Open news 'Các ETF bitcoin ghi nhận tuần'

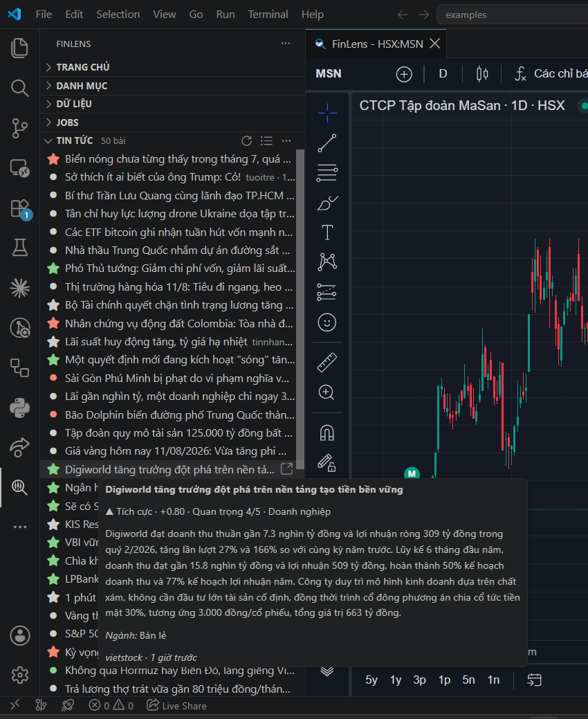[x=172, y=232]
